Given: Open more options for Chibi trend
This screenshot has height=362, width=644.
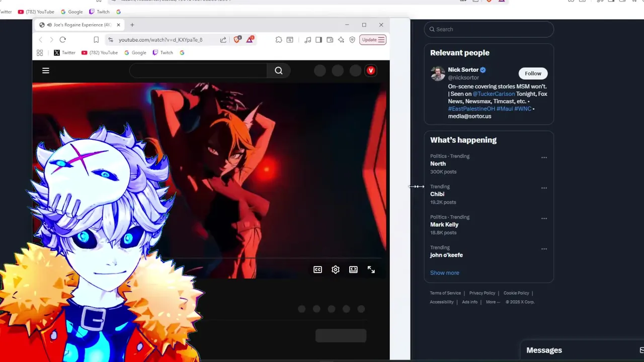Looking at the screenshot, I should click(544, 188).
